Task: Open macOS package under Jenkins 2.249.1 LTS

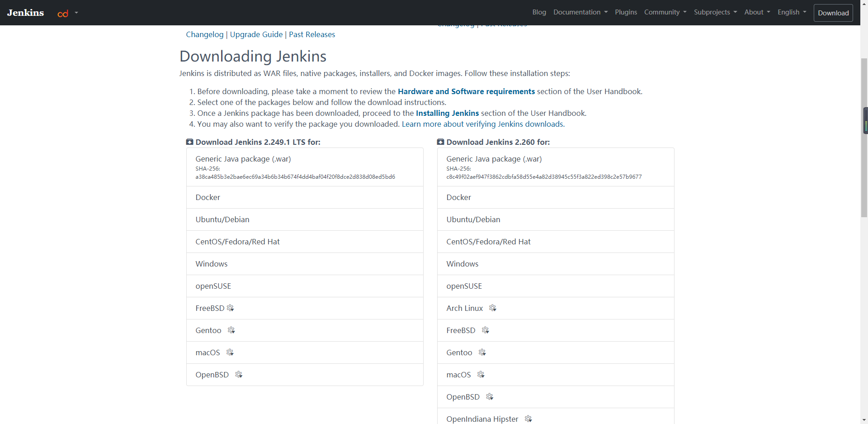Action: [305, 353]
